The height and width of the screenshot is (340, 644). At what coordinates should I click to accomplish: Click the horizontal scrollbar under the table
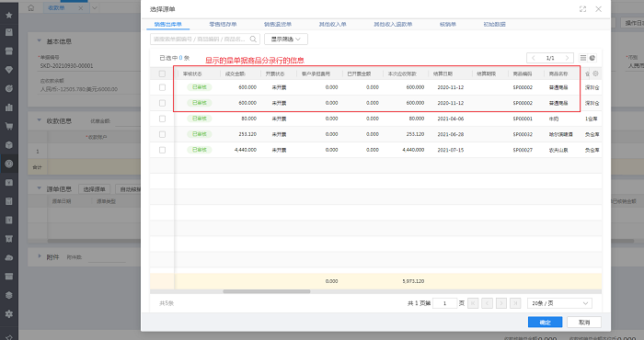click(267, 291)
